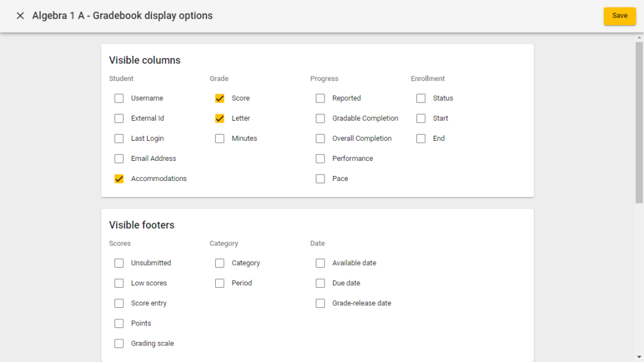Viewport: 644px width, 362px height.
Task: Enable the External Id column
Action: click(x=119, y=118)
